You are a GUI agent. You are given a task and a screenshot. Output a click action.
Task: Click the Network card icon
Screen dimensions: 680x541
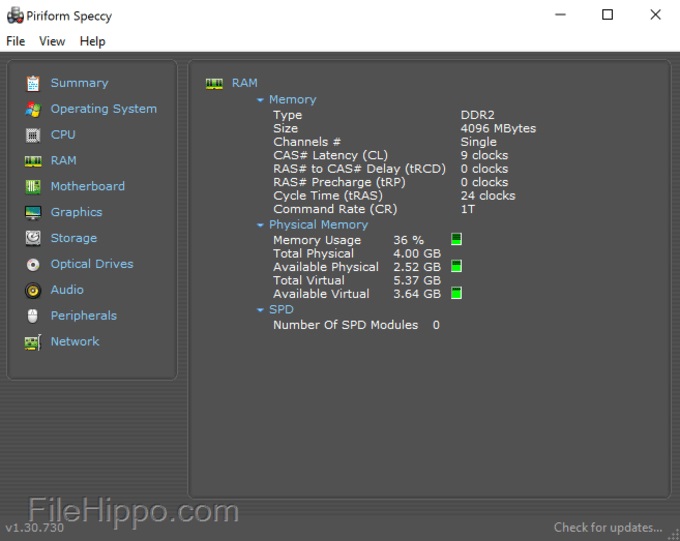coord(33,342)
